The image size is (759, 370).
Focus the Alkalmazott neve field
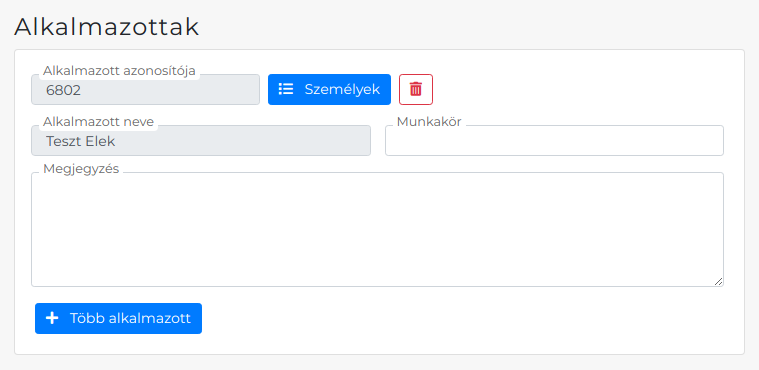pos(201,140)
